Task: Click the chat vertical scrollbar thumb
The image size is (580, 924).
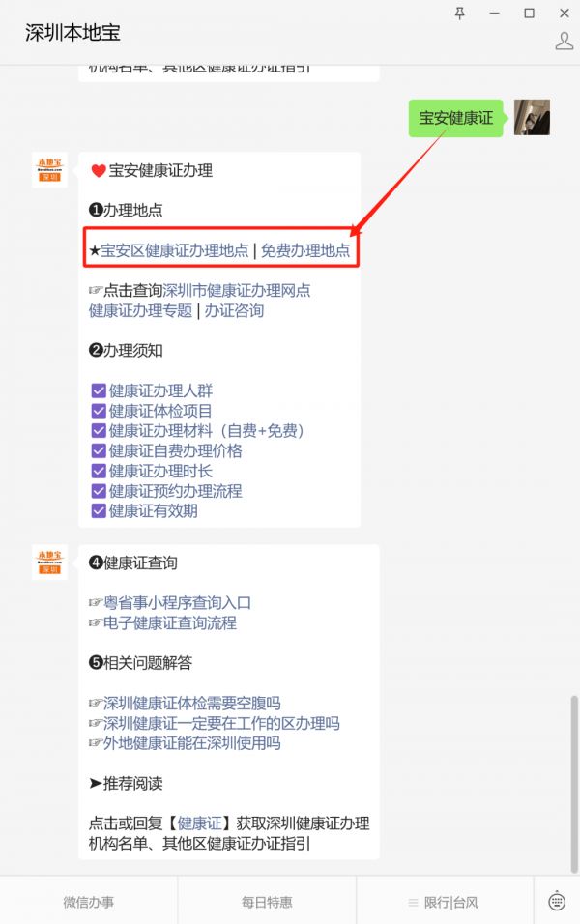Action: click(574, 784)
